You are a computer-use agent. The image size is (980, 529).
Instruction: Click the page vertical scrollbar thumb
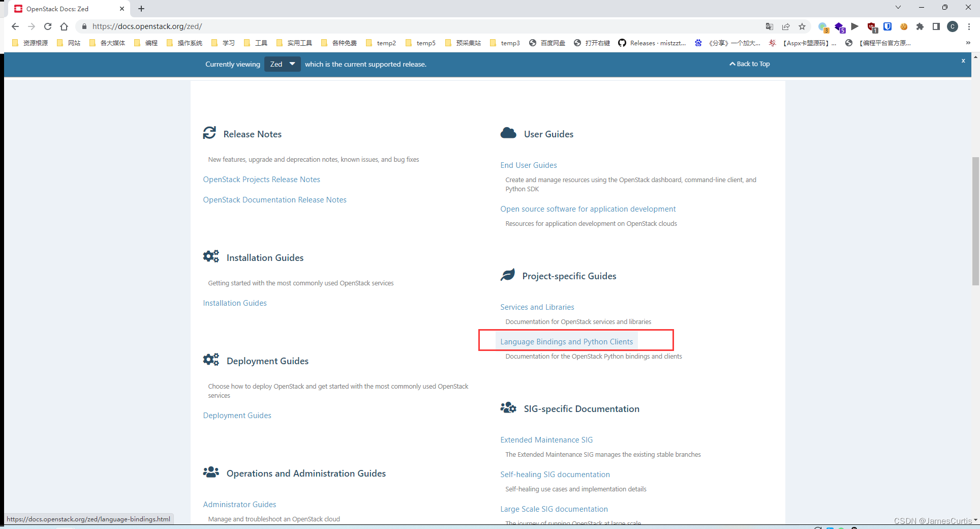(975, 221)
